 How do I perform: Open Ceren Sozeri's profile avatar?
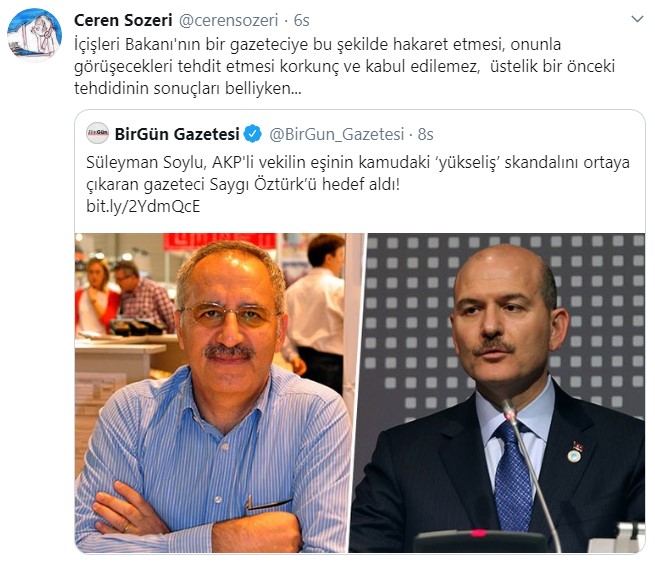coord(34,34)
